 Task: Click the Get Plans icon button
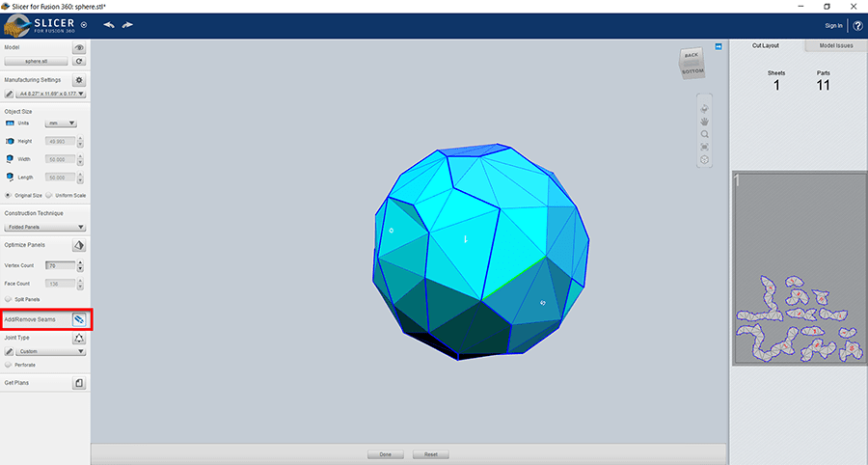79,383
